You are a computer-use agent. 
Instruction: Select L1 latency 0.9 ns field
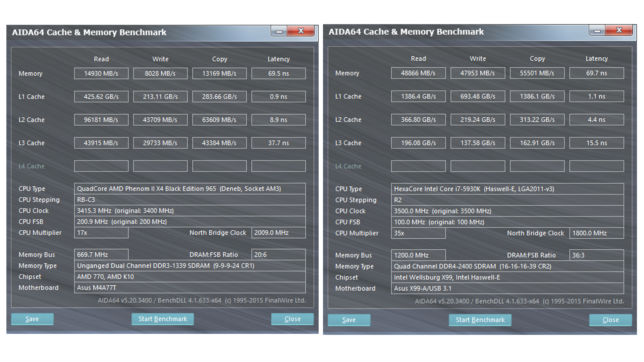(x=278, y=97)
